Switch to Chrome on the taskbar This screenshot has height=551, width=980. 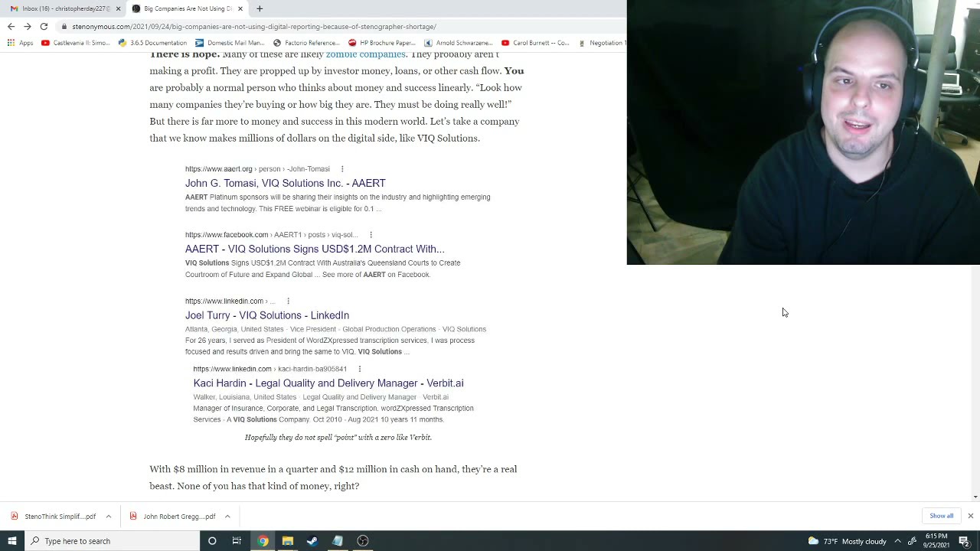coord(263,541)
